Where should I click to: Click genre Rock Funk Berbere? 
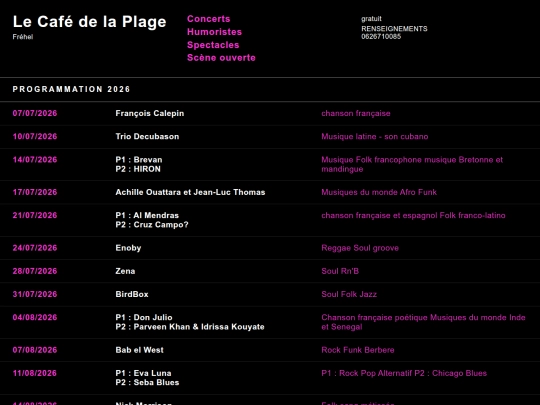(x=358, y=350)
